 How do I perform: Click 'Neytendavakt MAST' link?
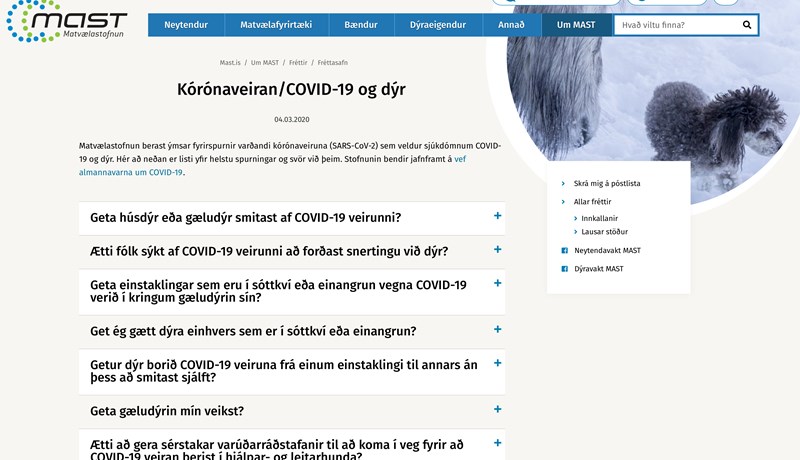coord(607,250)
